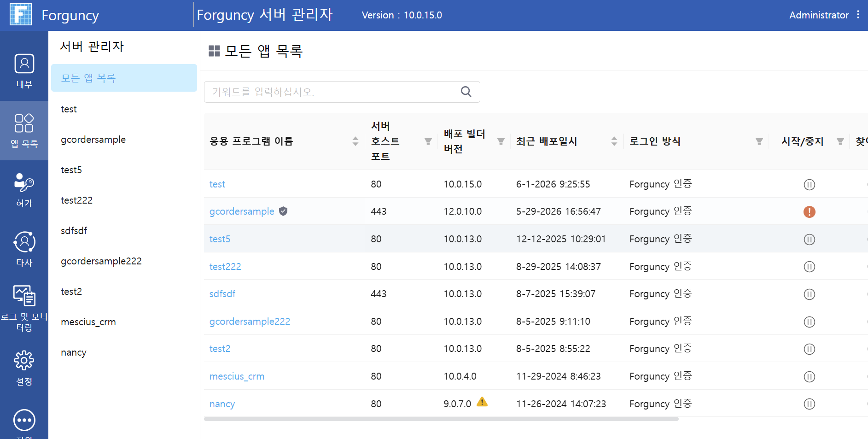Open the 타사 third-party users icon
This screenshot has height=439, width=868.
pyautogui.click(x=24, y=242)
